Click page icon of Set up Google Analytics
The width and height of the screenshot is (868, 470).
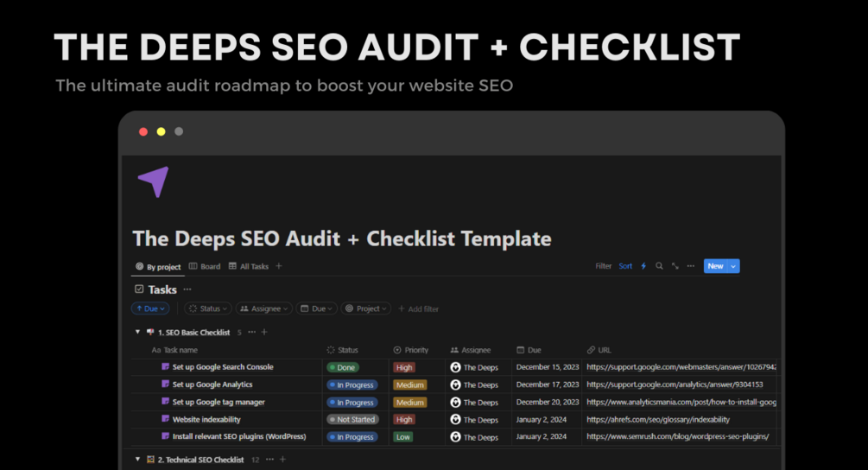tap(165, 384)
